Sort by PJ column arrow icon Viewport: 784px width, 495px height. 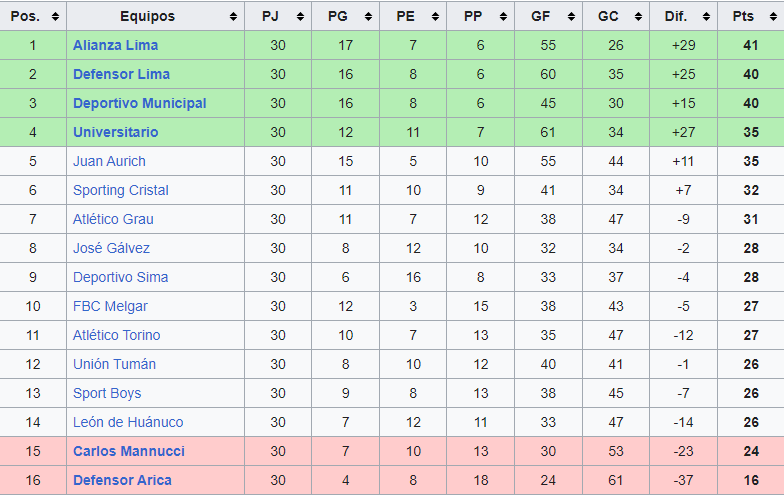[300, 16]
